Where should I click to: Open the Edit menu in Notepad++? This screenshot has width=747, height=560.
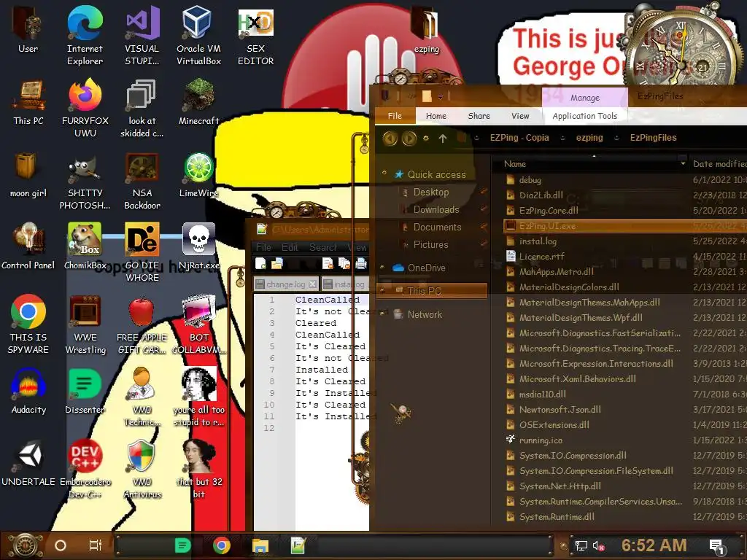(x=289, y=247)
